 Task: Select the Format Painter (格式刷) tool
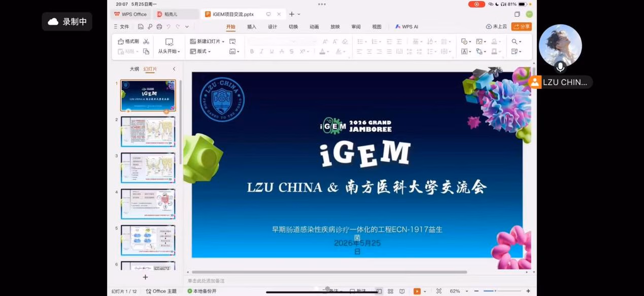pos(128,42)
